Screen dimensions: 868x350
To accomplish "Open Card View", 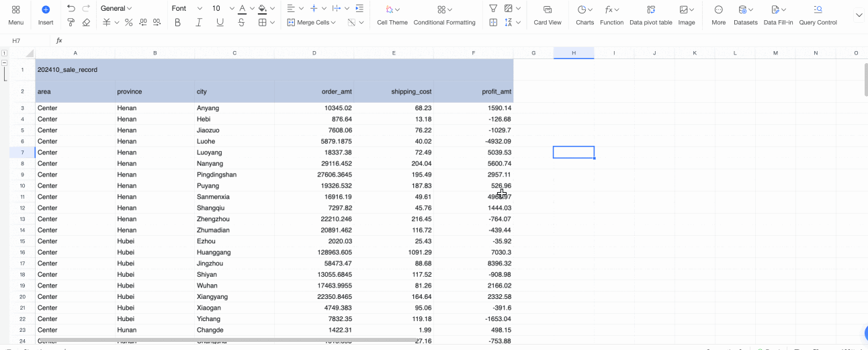I will [x=548, y=15].
